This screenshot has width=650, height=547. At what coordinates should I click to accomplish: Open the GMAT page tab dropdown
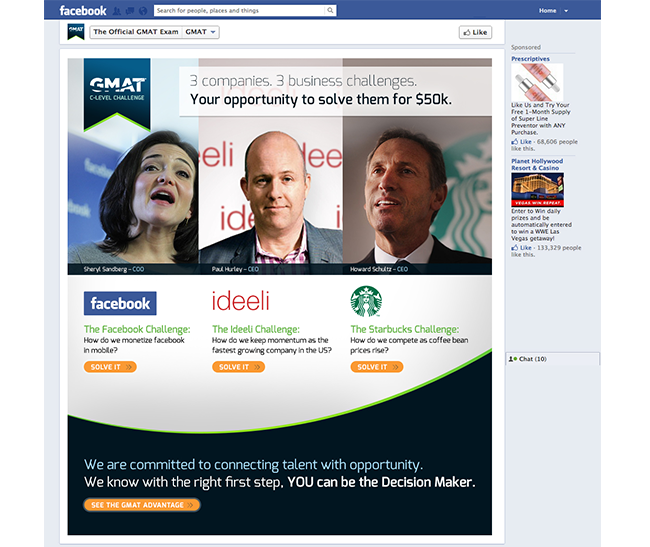[x=201, y=32]
